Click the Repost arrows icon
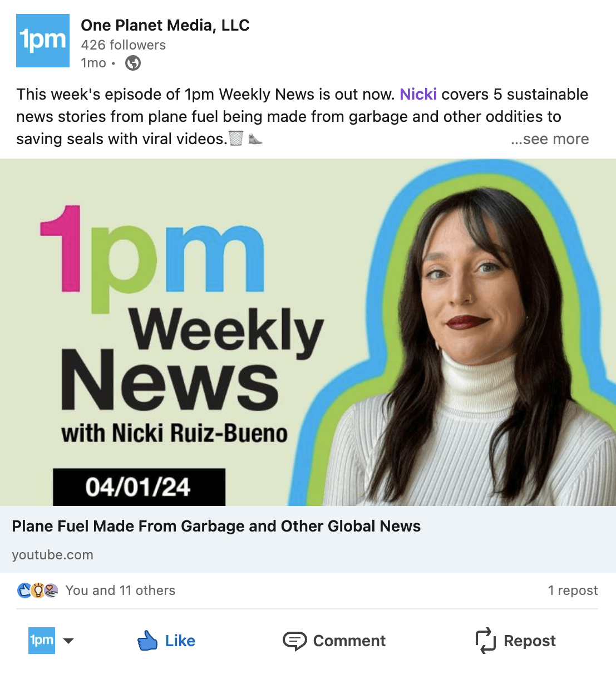This screenshot has width=616, height=679. click(485, 641)
